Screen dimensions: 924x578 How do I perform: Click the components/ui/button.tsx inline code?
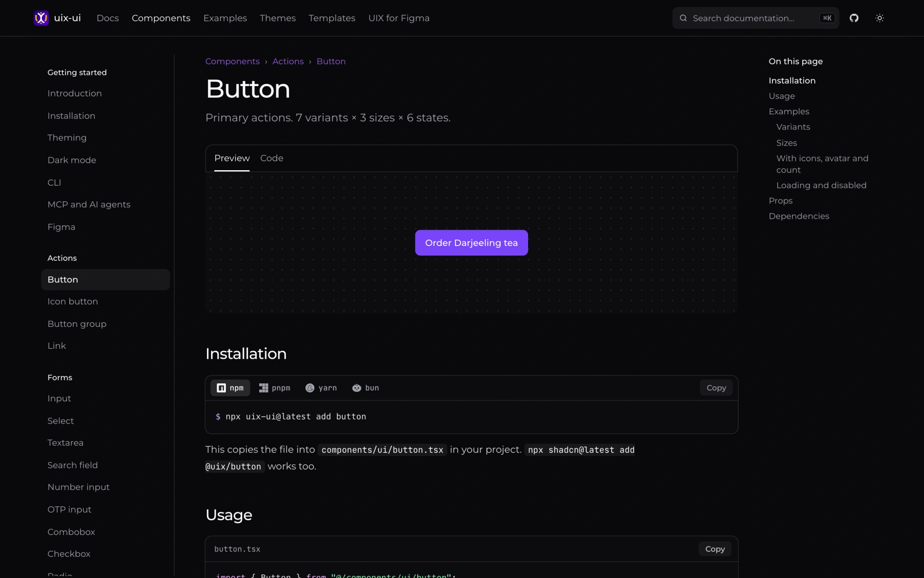(x=382, y=450)
